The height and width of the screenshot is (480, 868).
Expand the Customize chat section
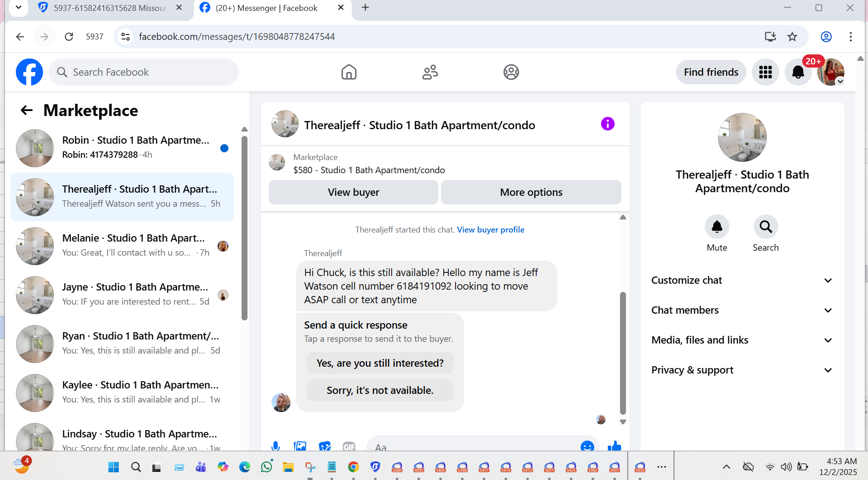[x=742, y=280]
